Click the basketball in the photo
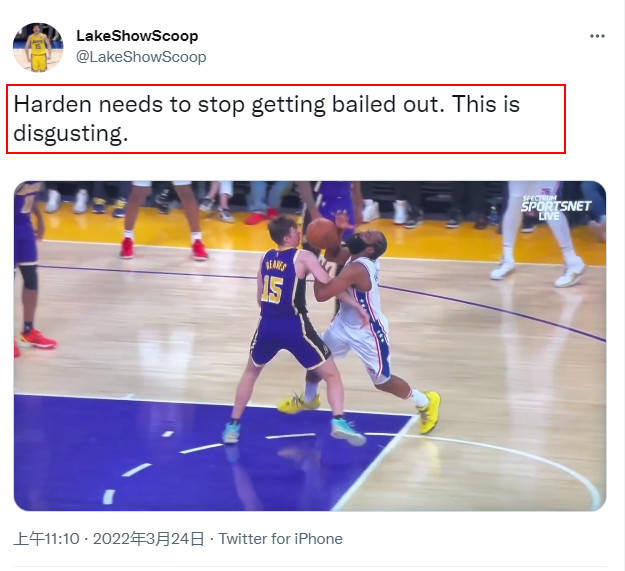The image size is (625, 571). pos(321,234)
